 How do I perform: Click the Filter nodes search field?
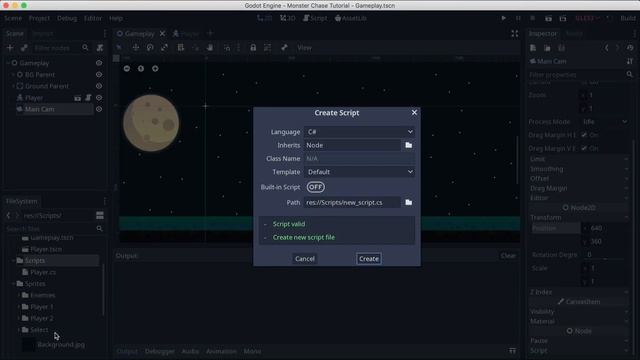(60, 48)
